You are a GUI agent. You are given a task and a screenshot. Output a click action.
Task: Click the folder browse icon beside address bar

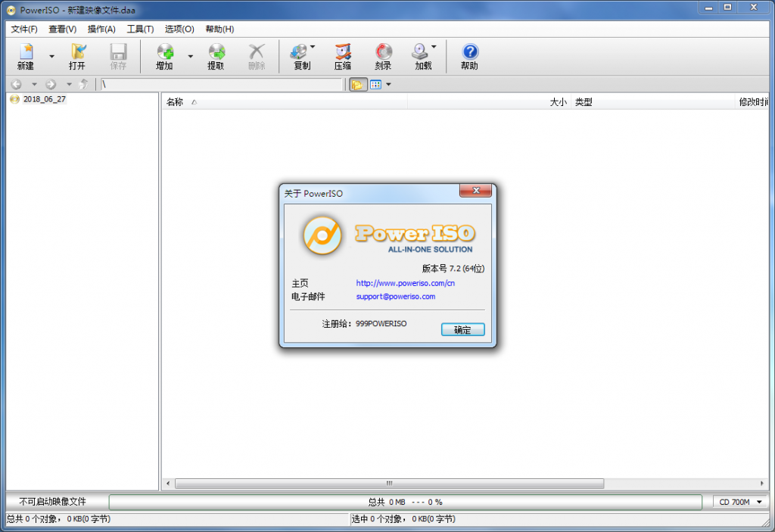coord(357,84)
